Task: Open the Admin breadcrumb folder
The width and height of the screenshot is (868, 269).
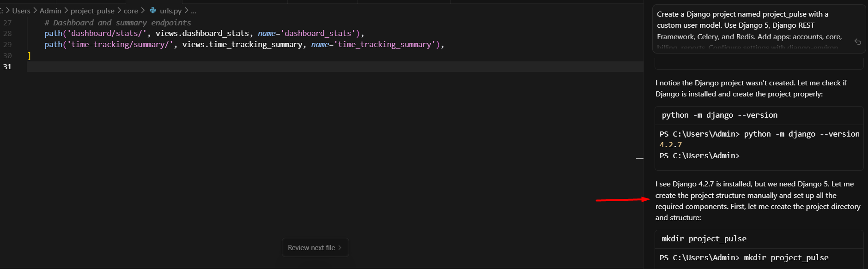Action: [50, 11]
